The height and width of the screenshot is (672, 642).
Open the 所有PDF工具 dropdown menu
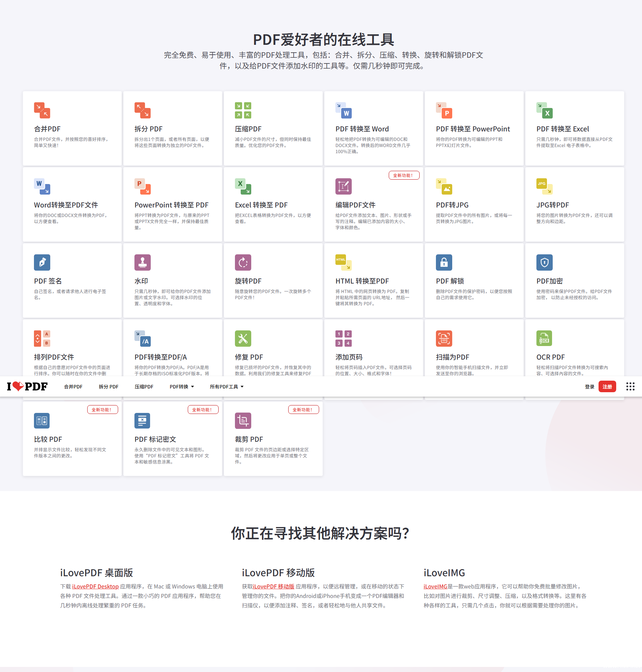[x=226, y=386]
